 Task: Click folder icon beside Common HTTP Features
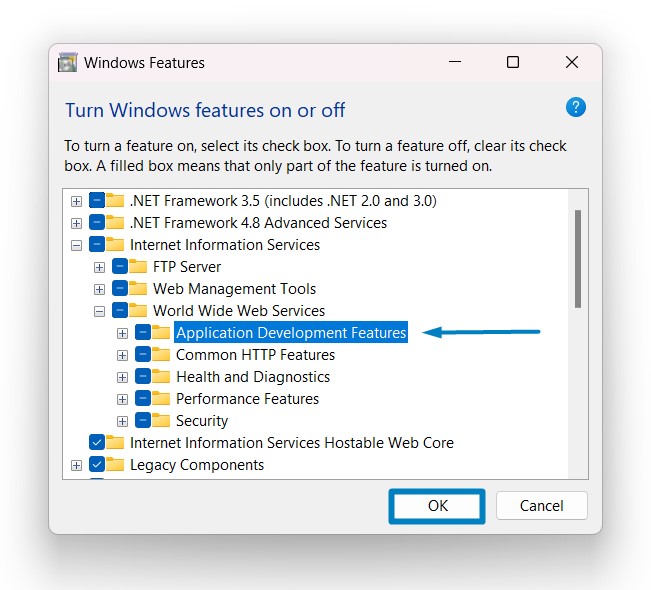click(161, 354)
